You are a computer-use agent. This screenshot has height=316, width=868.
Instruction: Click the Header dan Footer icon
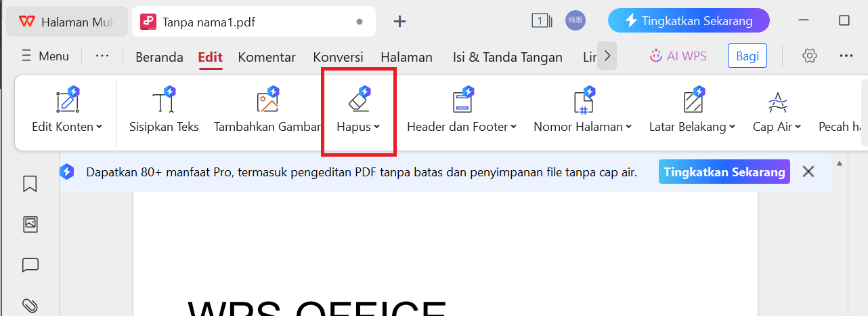462,102
